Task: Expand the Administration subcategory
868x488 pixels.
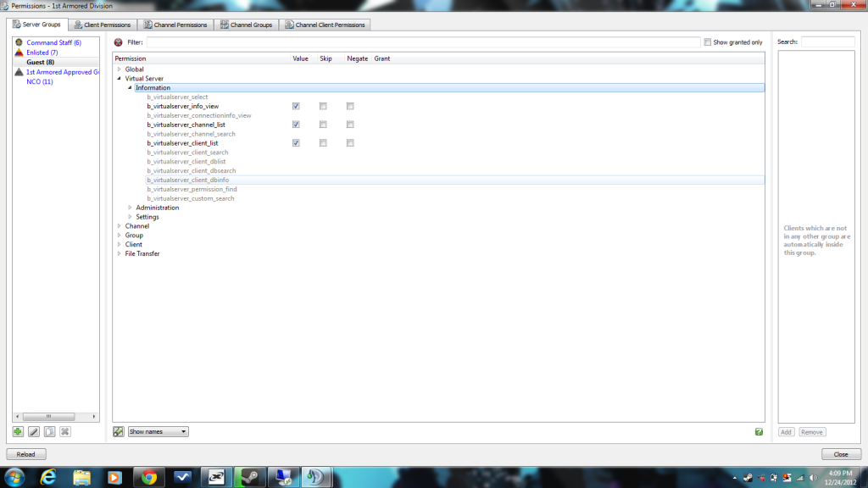Action: pyautogui.click(x=131, y=208)
